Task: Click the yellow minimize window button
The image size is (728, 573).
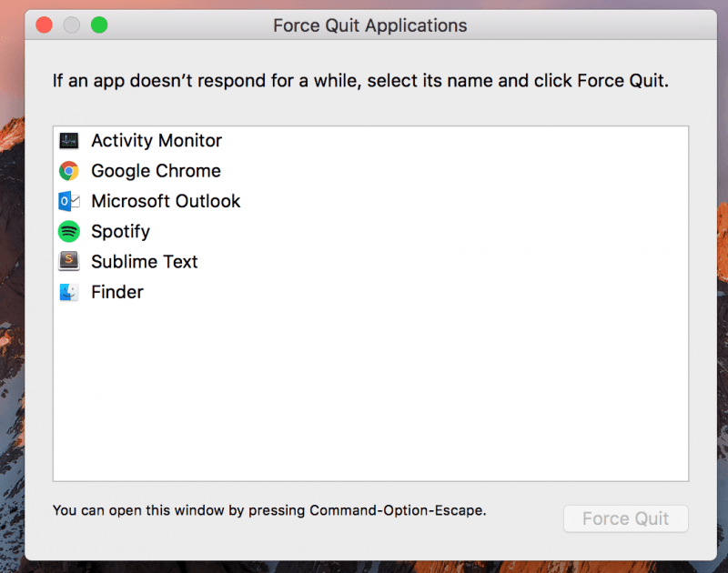Action: 71,25
